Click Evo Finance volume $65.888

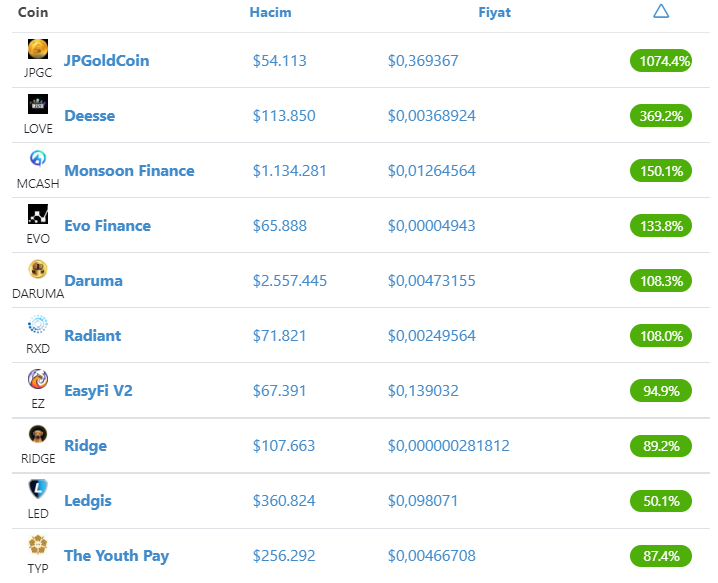pyautogui.click(x=279, y=225)
